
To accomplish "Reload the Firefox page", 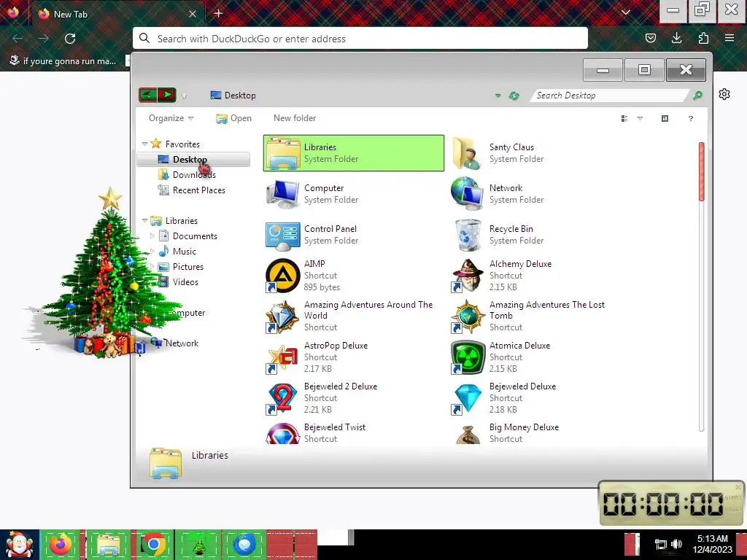I will point(70,39).
